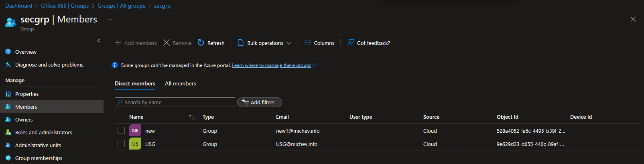This screenshot has height=164, width=644.
Task: Click the secgrp group icon in header
Action: (x=11, y=22)
